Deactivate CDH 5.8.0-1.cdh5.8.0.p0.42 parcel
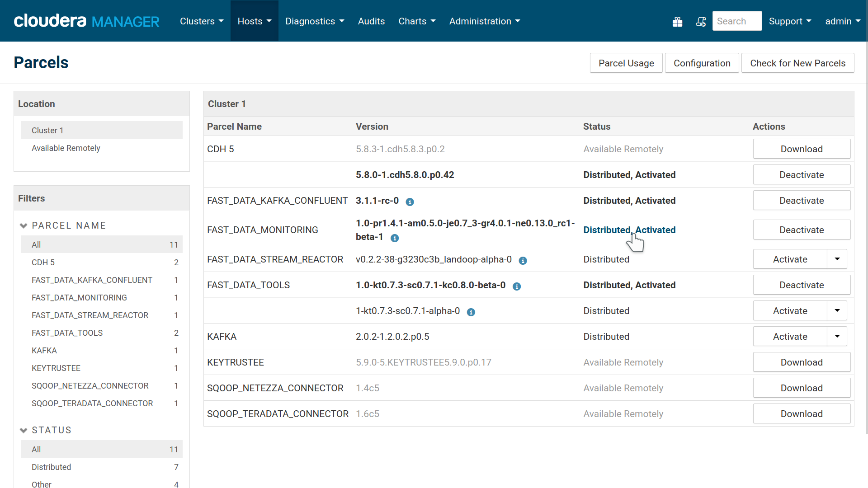The height and width of the screenshot is (488, 868). coord(802,174)
